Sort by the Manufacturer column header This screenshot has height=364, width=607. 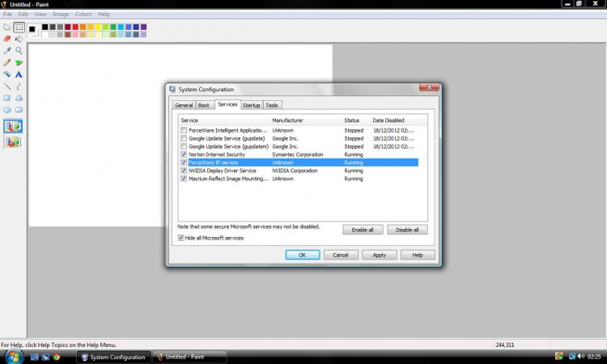(x=305, y=121)
